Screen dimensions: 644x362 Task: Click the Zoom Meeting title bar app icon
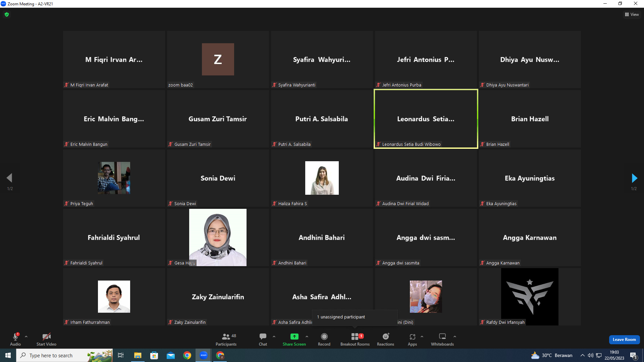tap(3, 4)
